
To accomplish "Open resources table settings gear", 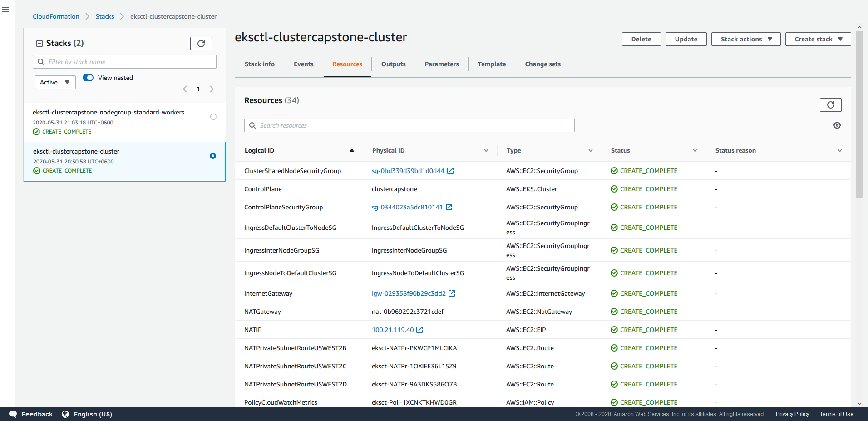I will click(x=837, y=125).
